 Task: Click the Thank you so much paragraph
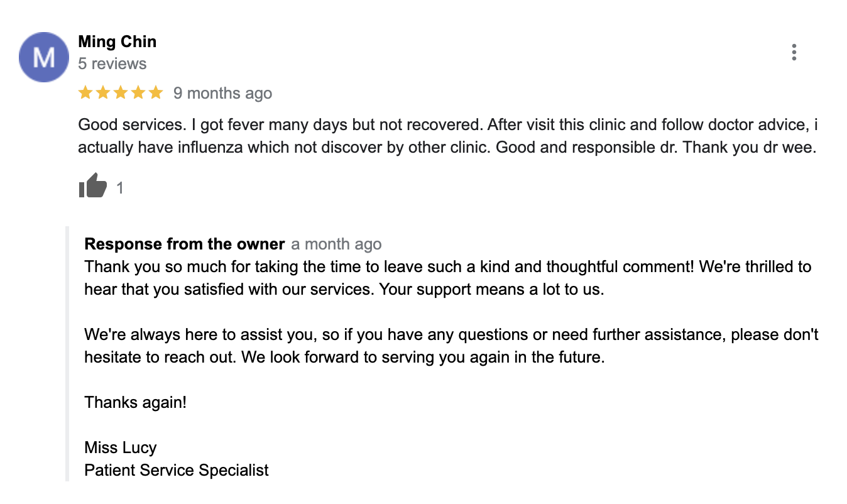coord(448,278)
